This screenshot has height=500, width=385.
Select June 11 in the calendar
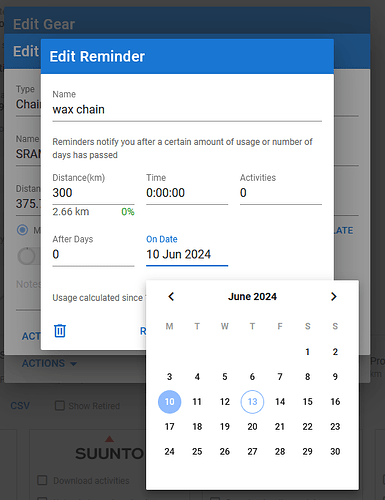point(197,402)
